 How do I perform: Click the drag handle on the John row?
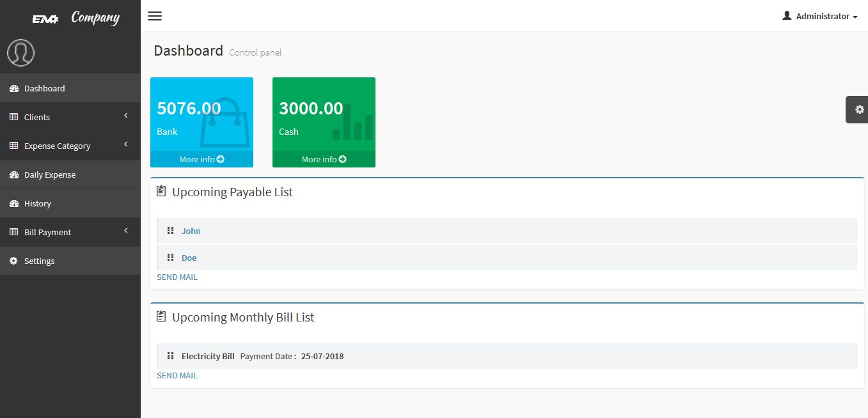coord(170,231)
